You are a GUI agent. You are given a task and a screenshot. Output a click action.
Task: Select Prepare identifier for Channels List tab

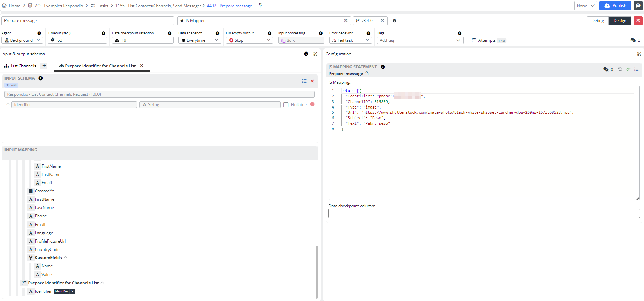coord(100,66)
